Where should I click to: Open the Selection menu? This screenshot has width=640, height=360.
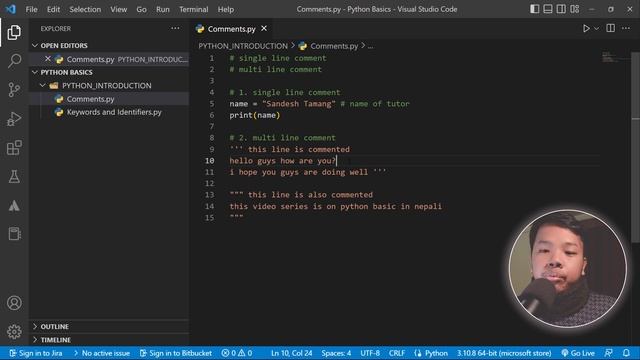(85, 9)
